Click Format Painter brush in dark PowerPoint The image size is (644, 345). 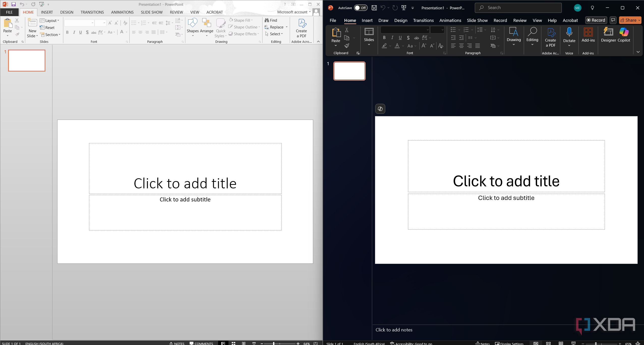click(x=347, y=46)
